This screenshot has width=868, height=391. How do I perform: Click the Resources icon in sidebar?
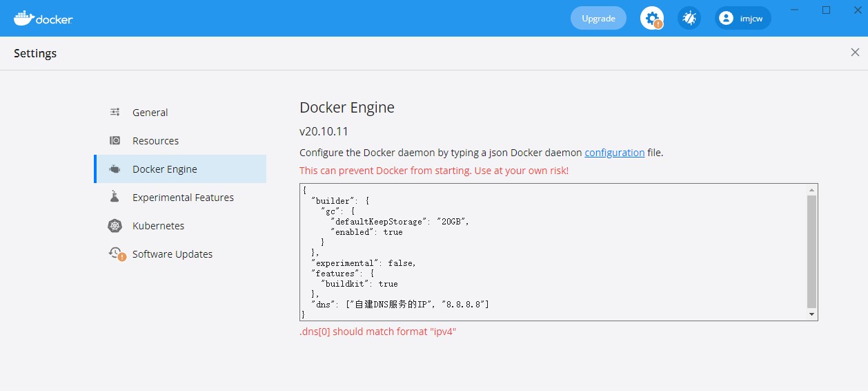tap(115, 140)
